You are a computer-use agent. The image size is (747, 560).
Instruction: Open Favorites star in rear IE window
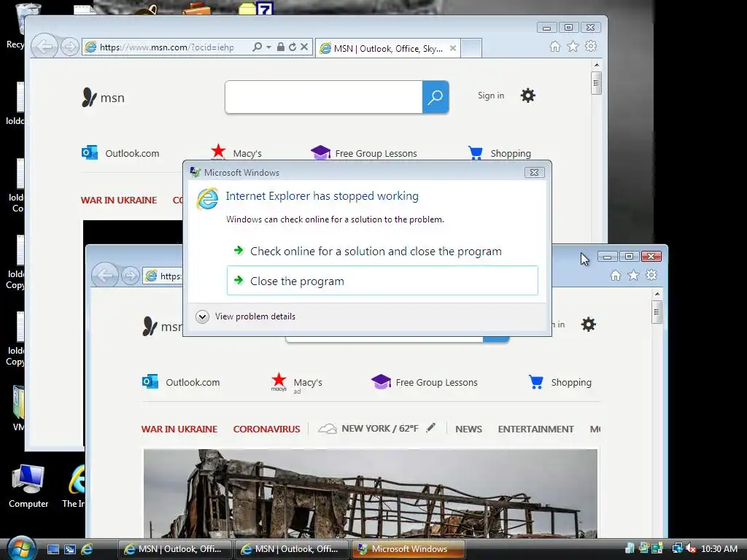click(573, 46)
